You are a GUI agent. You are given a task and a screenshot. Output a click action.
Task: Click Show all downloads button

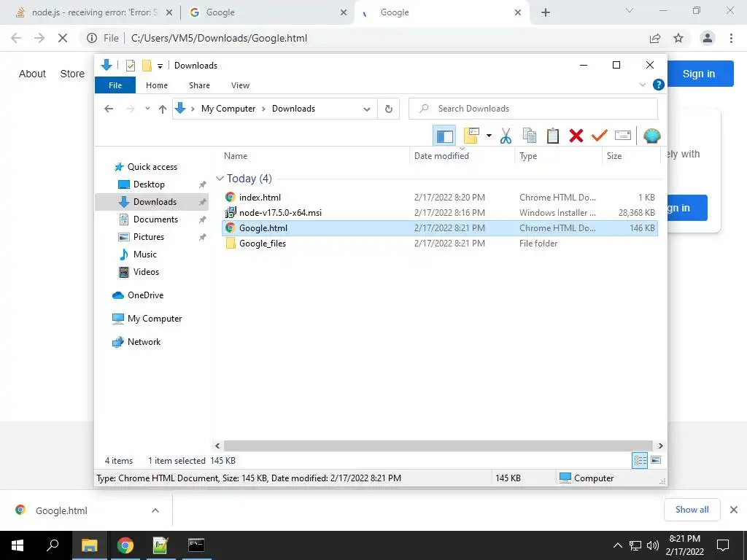coord(692,510)
